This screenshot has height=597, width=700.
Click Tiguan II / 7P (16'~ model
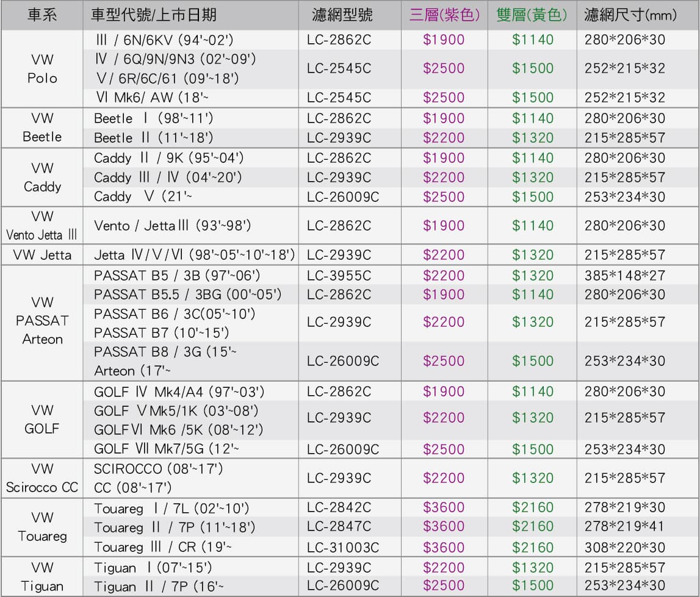[159, 586]
